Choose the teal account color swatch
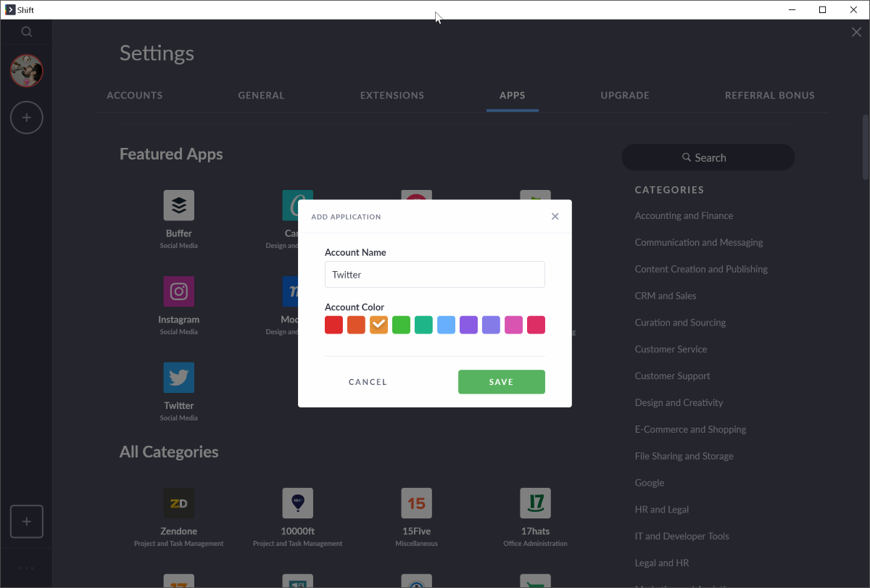 point(423,325)
